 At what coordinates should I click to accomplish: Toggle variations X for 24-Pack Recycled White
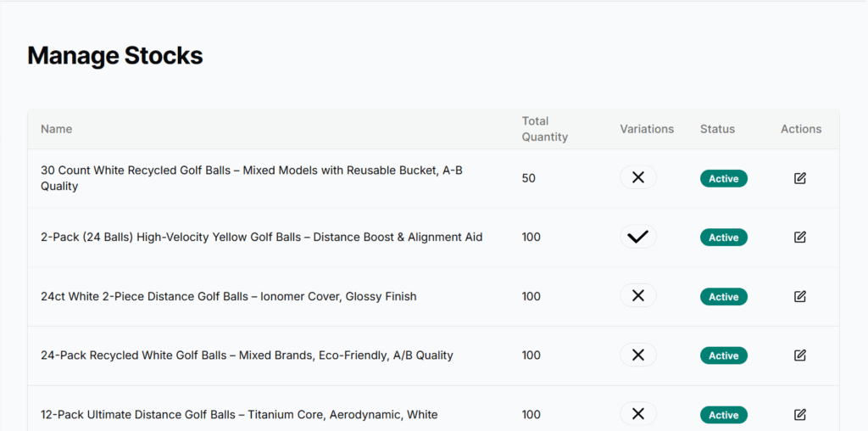point(638,355)
